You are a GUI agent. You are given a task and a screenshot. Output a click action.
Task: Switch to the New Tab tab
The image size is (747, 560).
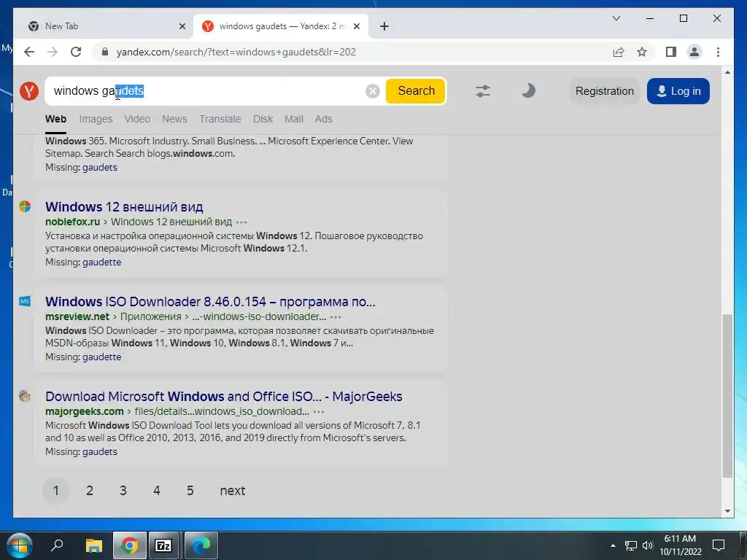(x=104, y=26)
